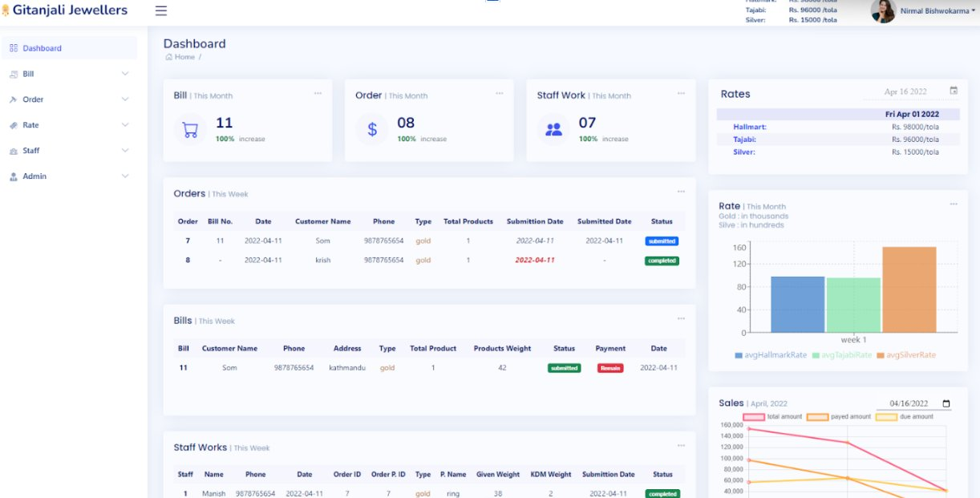Click the Sales date picker calendar icon
Viewport: 980px width, 498px height.
[x=946, y=403]
